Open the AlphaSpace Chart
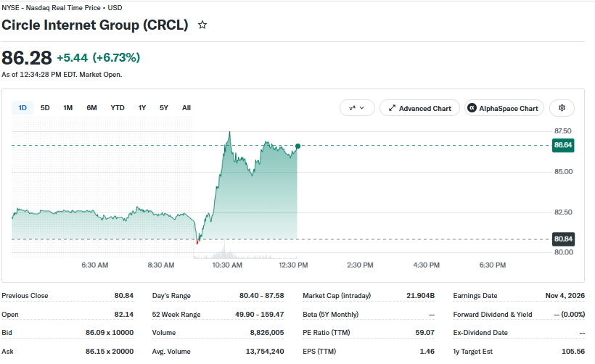 504,108
